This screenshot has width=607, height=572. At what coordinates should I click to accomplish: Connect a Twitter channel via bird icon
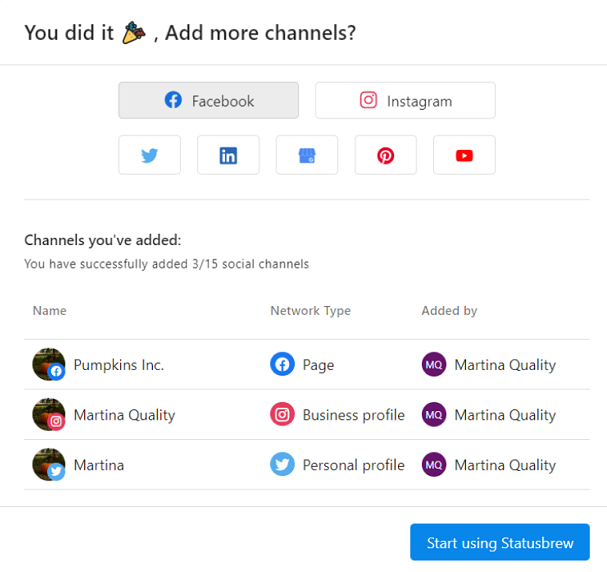point(149,155)
